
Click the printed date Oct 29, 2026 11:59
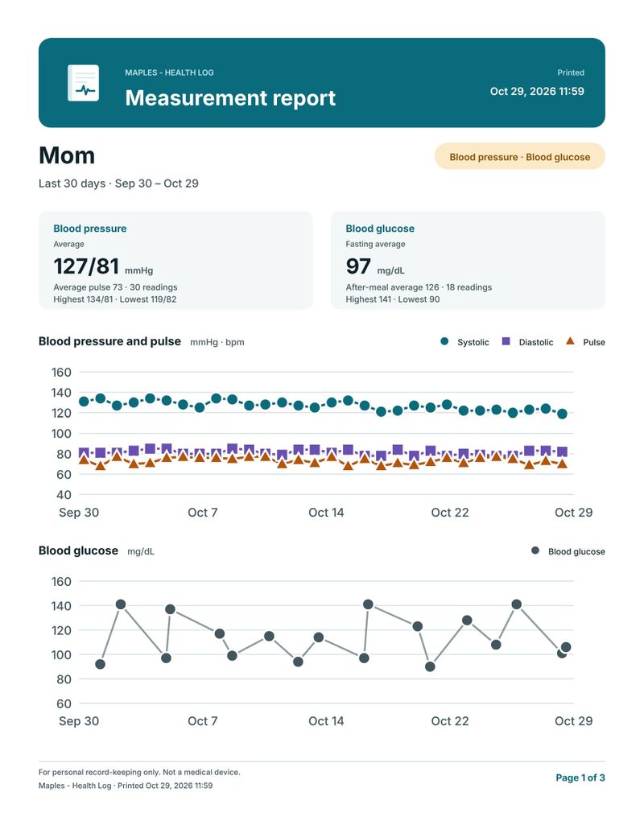pyautogui.click(x=537, y=92)
